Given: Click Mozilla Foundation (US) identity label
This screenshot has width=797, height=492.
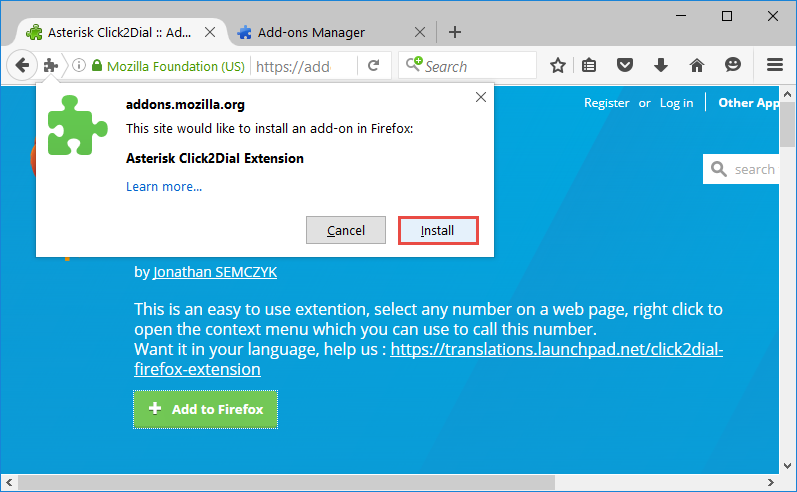Looking at the screenshot, I should 176,66.
